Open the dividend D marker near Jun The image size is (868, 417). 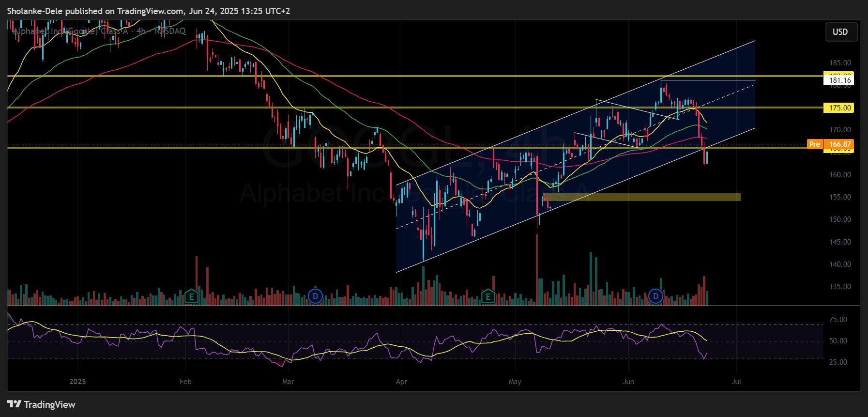tap(655, 296)
